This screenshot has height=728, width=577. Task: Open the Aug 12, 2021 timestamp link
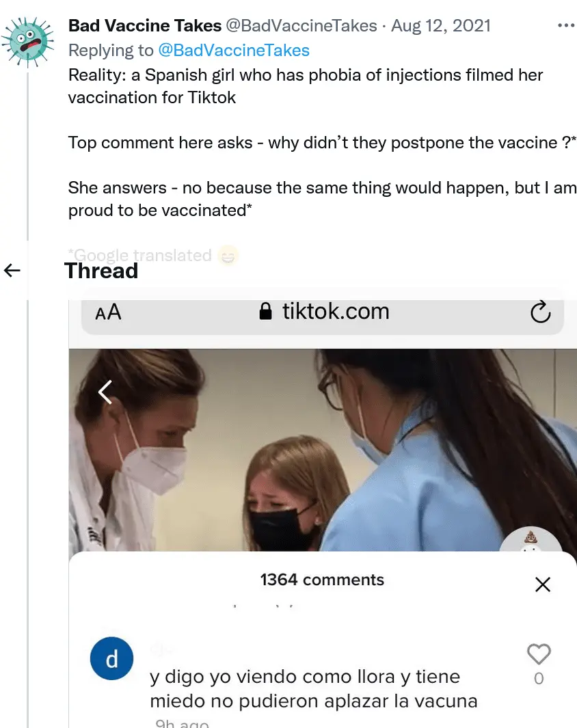coord(441,25)
